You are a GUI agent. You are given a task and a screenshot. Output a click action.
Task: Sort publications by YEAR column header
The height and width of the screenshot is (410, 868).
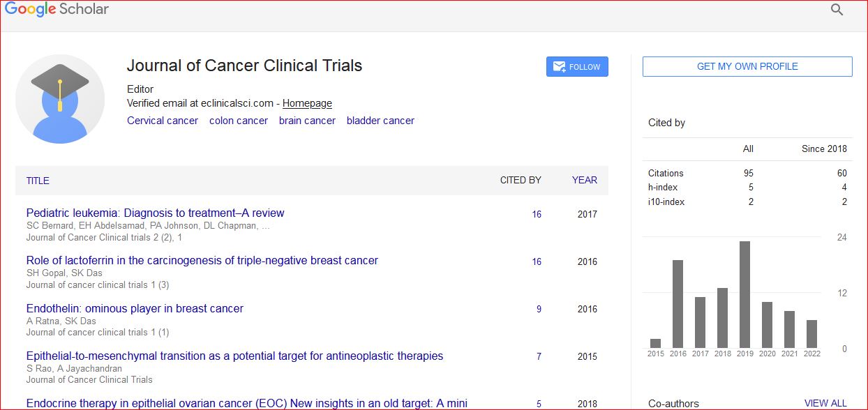585,180
